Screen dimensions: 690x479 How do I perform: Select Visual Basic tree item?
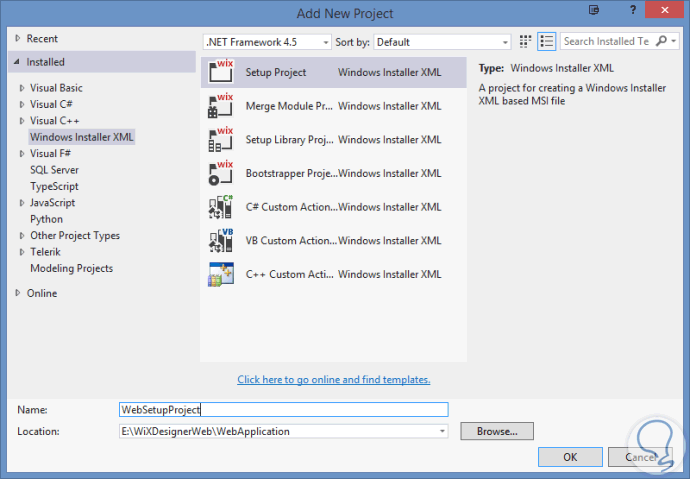coord(56,88)
